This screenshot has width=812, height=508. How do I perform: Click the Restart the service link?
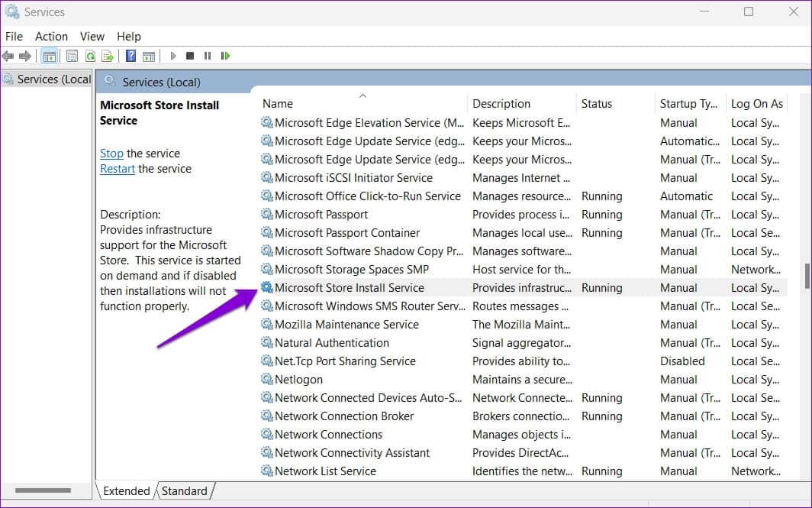(x=117, y=169)
